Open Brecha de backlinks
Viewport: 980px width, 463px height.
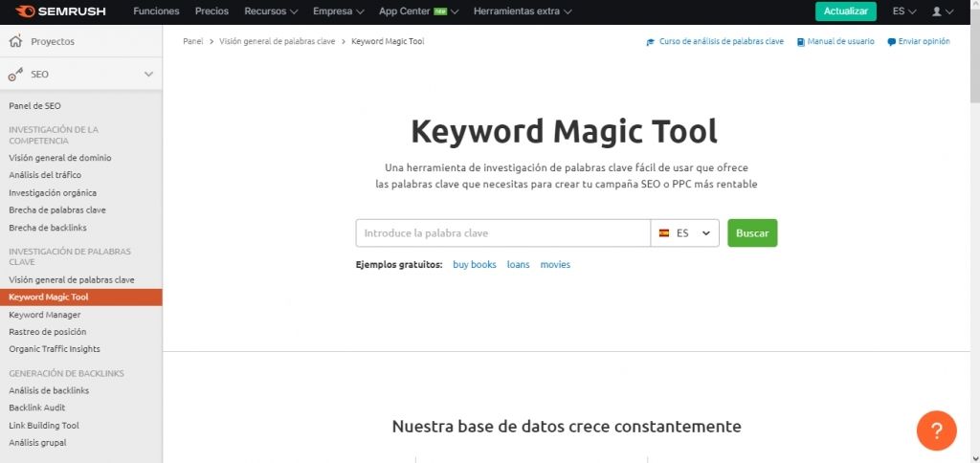click(x=48, y=228)
